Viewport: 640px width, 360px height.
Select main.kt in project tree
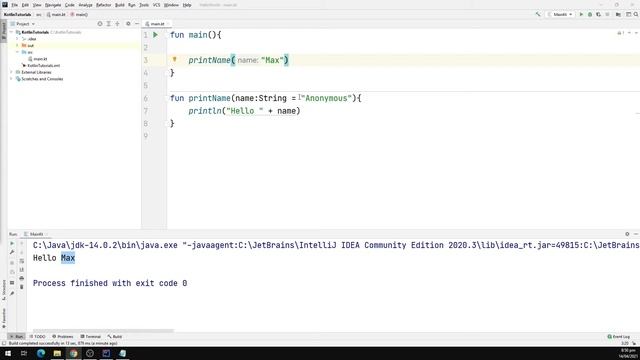[40, 59]
